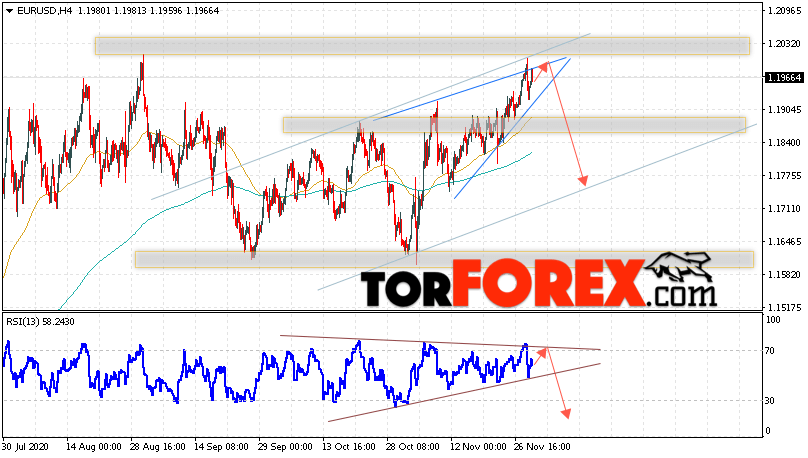This screenshot has height=458, width=808.
Task: Click the EURUSD,H4 symbol title
Action: click(x=45, y=11)
